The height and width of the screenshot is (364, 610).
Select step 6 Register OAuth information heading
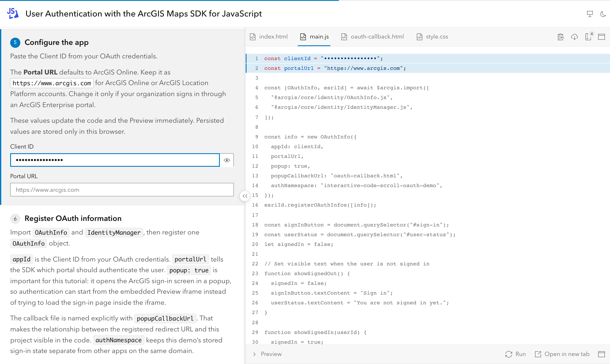click(73, 218)
